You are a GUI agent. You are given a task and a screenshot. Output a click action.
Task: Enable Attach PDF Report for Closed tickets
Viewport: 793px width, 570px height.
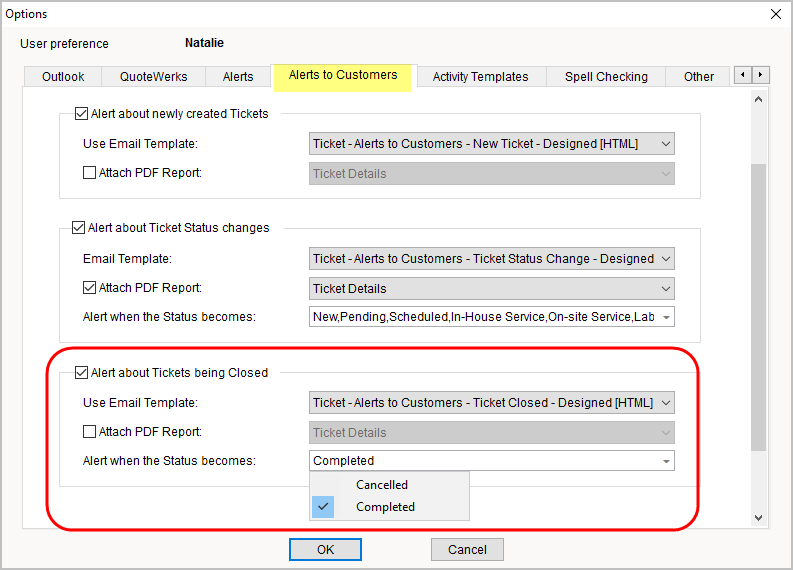coord(90,432)
